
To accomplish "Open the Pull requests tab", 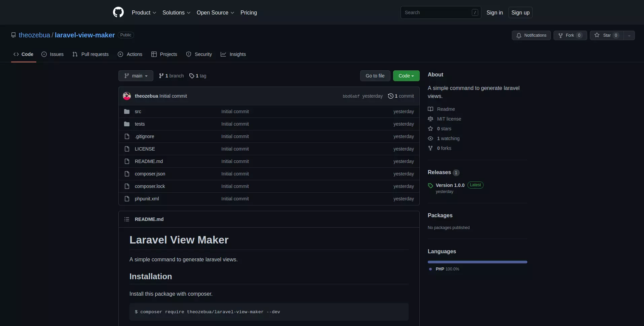I will tap(90, 54).
